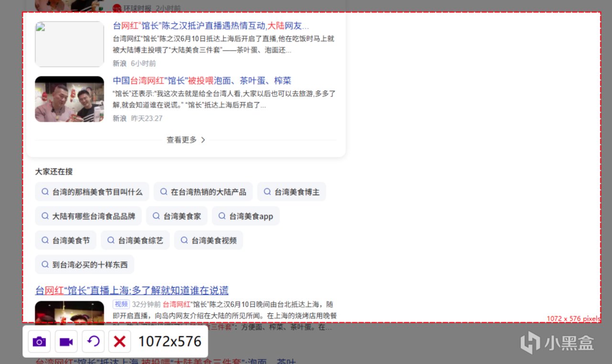Search suggestion 在台湾热销的大陆产品

click(x=203, y=192)
